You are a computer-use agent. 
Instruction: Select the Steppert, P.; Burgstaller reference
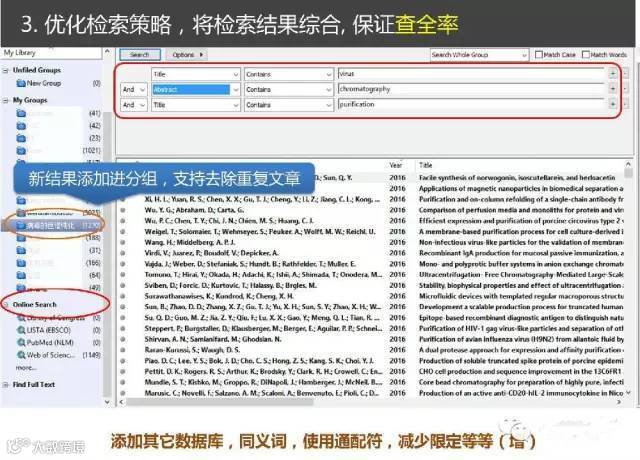(x=263, y=328)
